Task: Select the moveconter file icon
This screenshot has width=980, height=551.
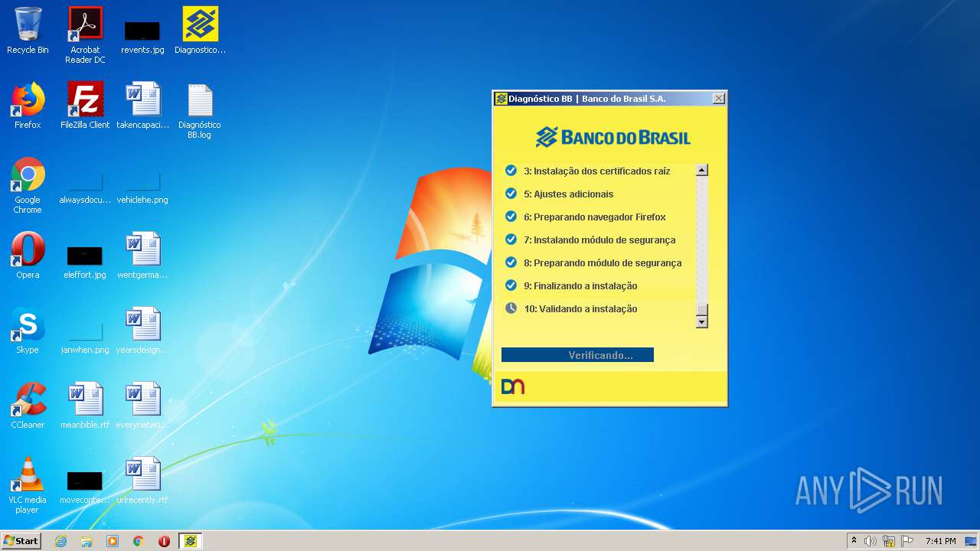Action: click(x=85, y=487)
